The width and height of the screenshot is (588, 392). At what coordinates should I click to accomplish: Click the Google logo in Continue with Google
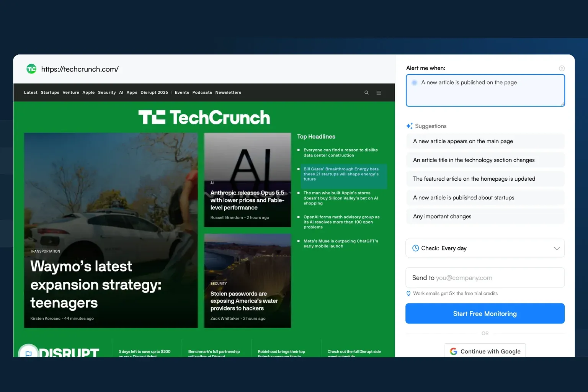tap(454, 351)
